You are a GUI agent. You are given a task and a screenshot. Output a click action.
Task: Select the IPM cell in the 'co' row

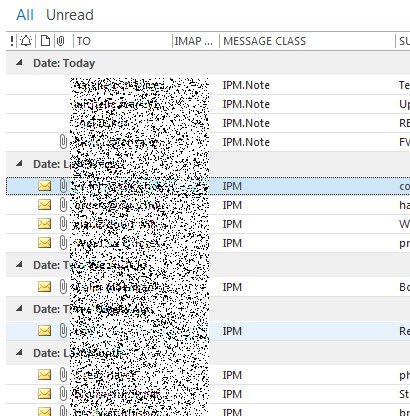pyautogui.click(x=232, y=186)
